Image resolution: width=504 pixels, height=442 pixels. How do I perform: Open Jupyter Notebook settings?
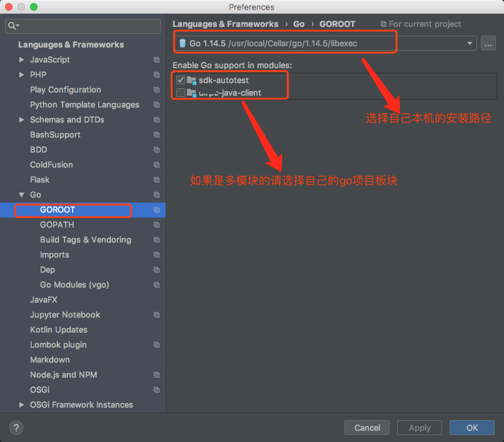point(65,314)
